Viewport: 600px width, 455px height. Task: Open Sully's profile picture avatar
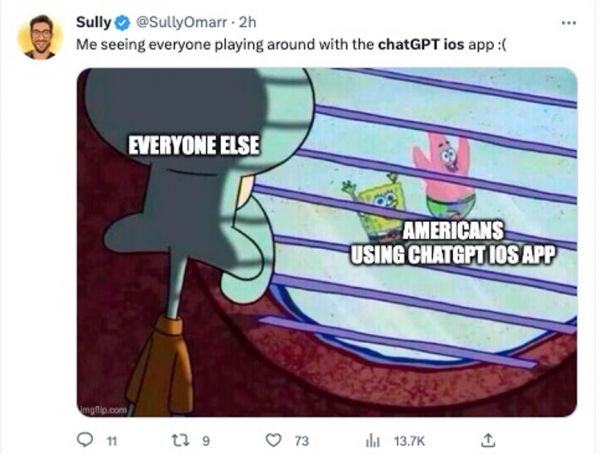[x=40, y=37]
